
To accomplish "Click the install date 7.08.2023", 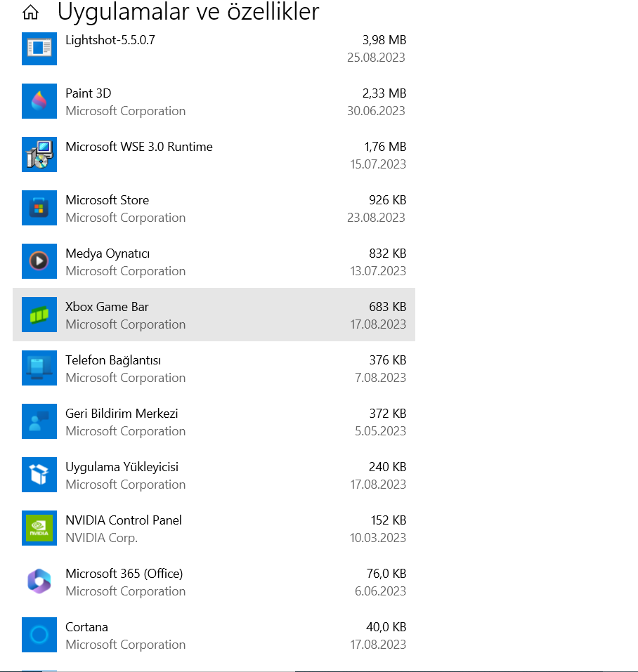I will coord(380,378).
